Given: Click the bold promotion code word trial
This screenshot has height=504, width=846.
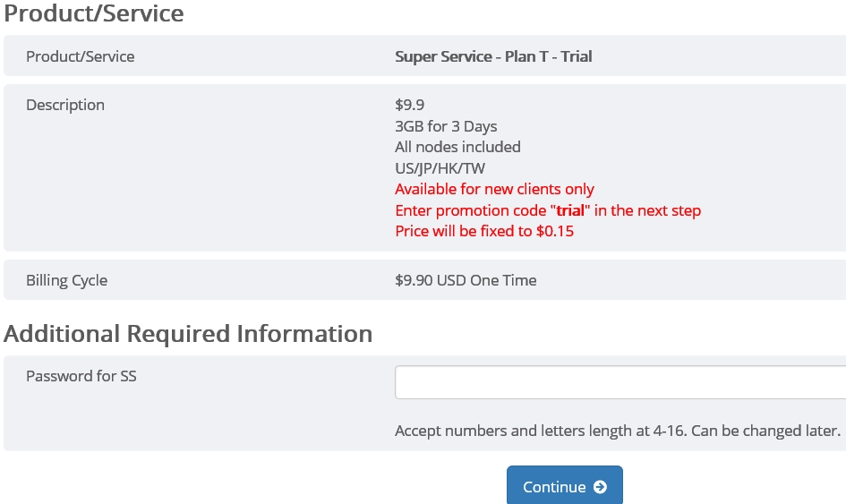Looking at the screenshot, I should pyautogui.click(x=569, y=209).
